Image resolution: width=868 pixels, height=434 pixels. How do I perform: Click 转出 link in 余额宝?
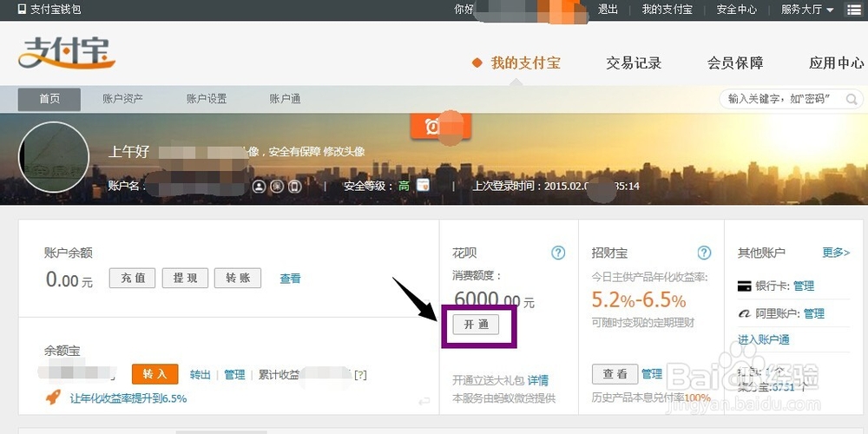tap(200, 375)
